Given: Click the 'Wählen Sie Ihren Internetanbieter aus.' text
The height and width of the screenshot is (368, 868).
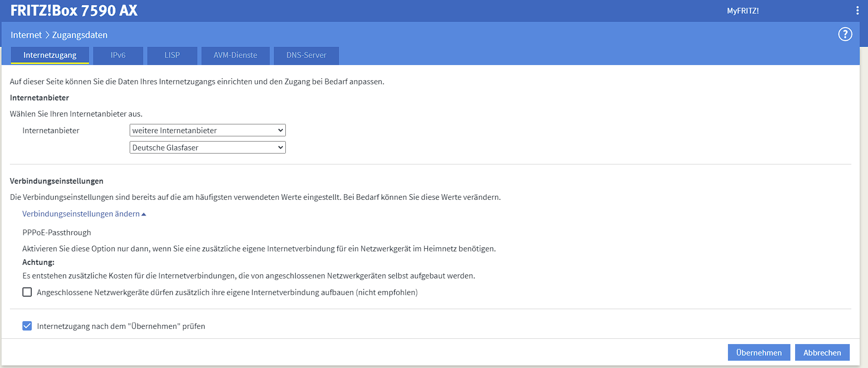Looking at the screenshot, I should pos(76,113).
